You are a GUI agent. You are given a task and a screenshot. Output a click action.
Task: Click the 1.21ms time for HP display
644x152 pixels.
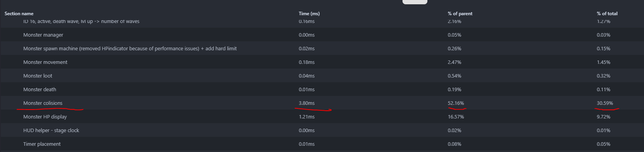pos(306,117)
